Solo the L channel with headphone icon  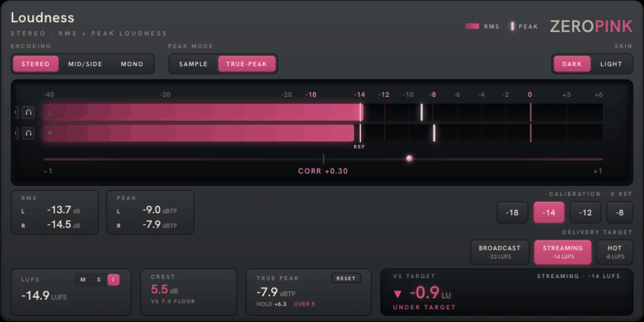coord(28,113)
